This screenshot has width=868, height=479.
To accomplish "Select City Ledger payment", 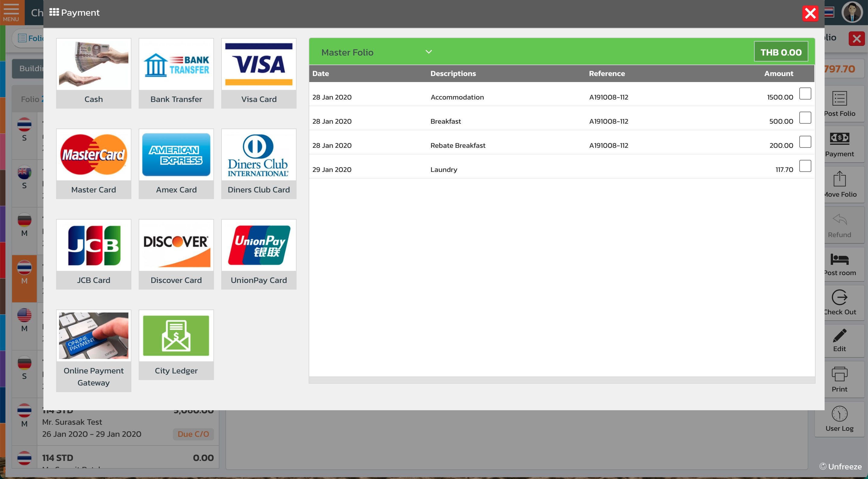I will click(176, 344).
